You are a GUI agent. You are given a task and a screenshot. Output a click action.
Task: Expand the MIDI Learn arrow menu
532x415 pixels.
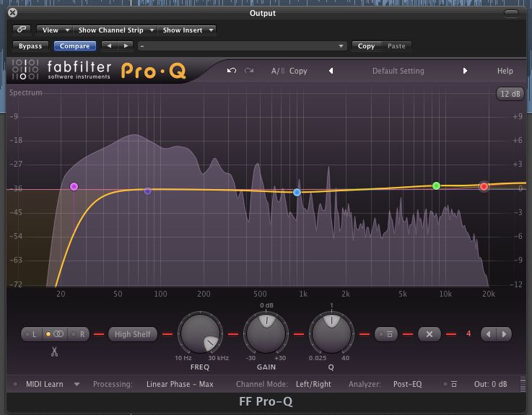(x=77, y=384)
